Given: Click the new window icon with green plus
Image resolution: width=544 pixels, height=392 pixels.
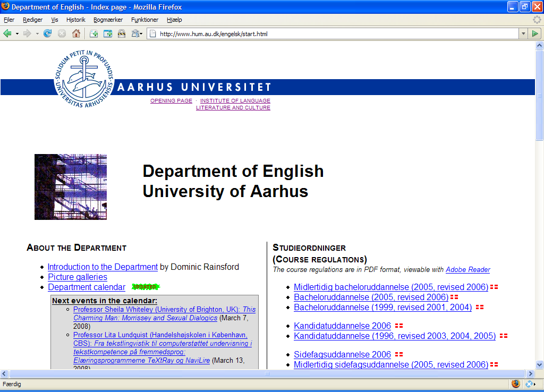Looking at the screenshot, I should click(x=108, y=33).
